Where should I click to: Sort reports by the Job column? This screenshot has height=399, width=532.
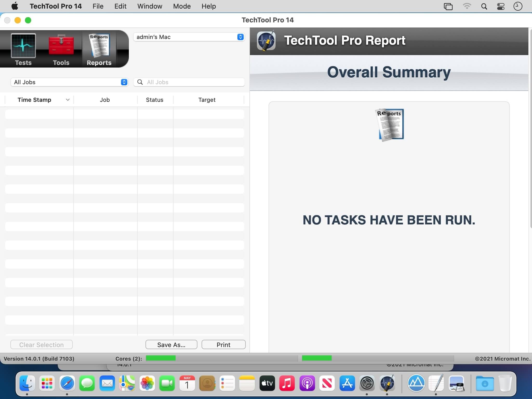point(105,100)
